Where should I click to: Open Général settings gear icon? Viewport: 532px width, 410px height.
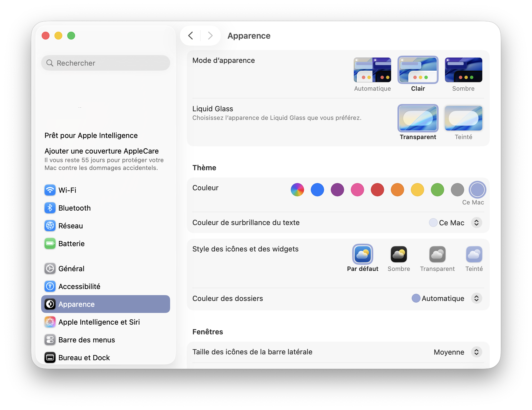(50, 269)
